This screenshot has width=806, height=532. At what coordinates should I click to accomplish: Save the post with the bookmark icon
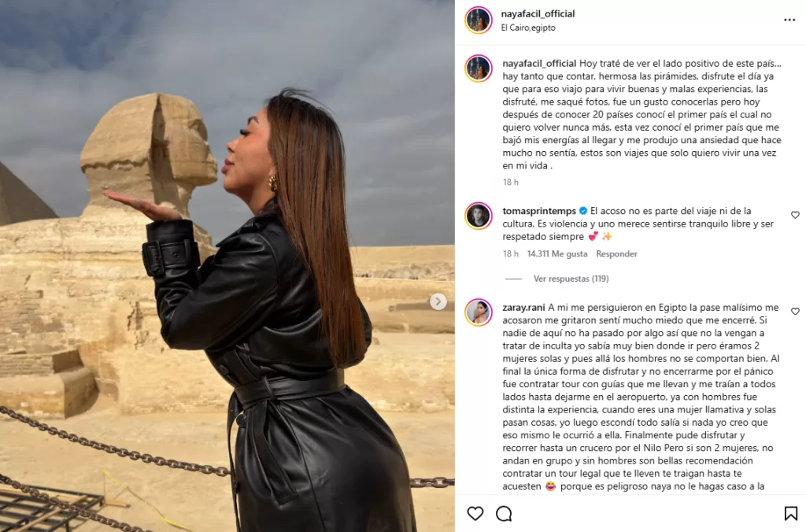click(790, 513)
